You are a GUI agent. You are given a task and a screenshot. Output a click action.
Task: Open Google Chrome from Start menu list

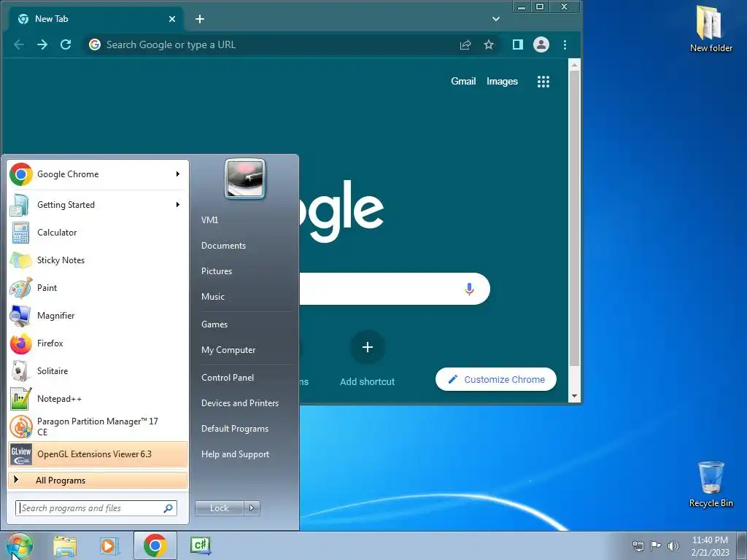[x=98, y=174]
